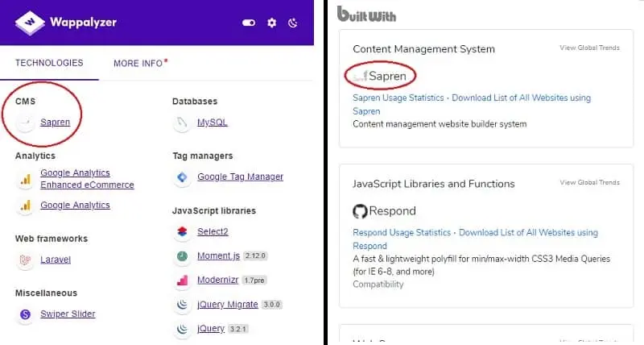Click the Google Tag Manager diamond icon

tap(182, 177)
